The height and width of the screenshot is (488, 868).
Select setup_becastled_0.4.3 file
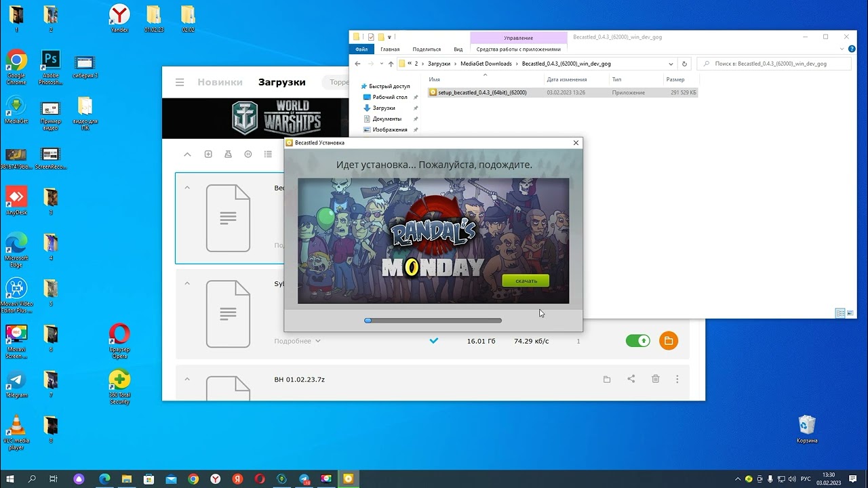(563, 92)
